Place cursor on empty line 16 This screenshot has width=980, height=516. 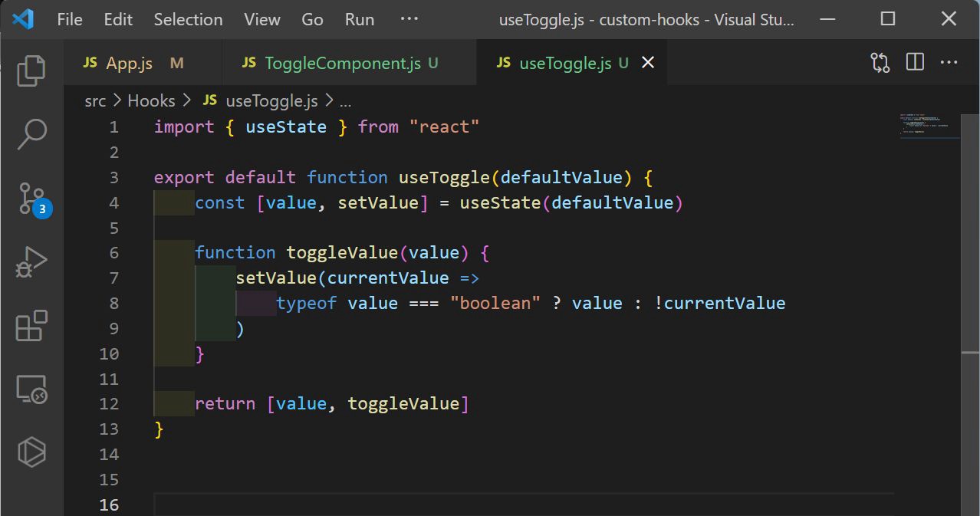click(524, 504)
